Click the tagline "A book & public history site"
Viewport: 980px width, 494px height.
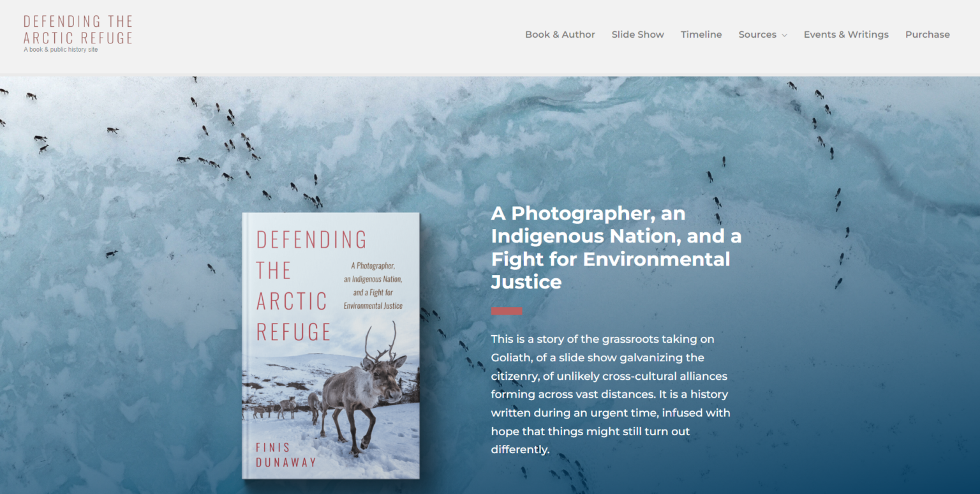tap(61, 50)
